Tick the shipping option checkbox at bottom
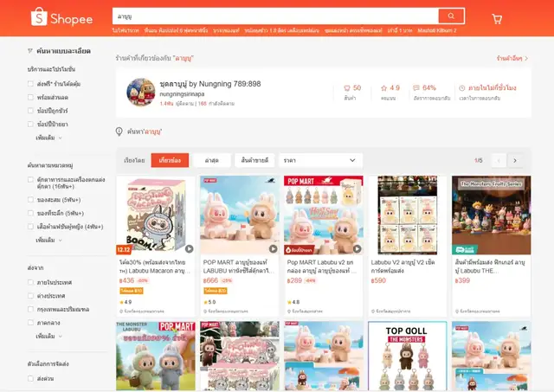 tap(31, 378)
